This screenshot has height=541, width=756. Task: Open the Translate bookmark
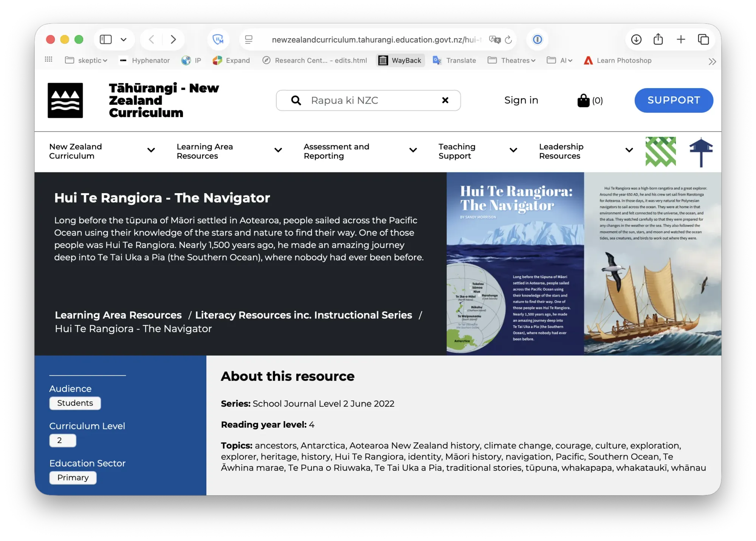tap(454, 60)
